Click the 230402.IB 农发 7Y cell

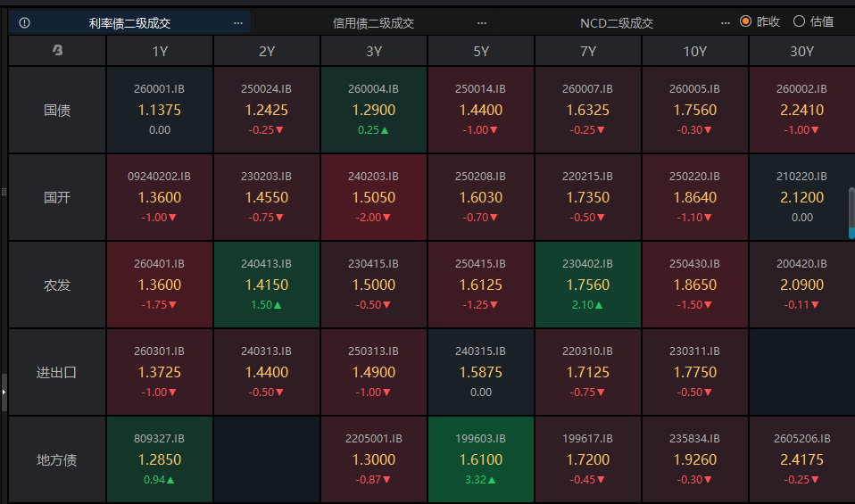[x=588, y=285]
